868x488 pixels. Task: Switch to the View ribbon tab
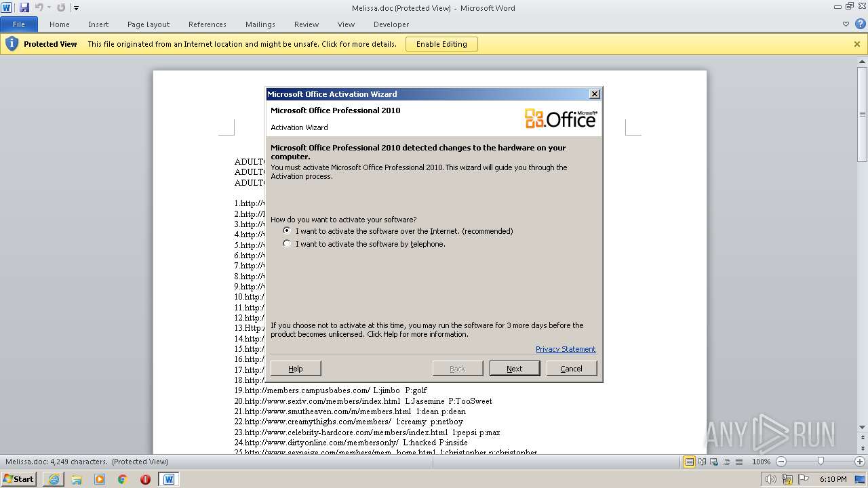click(x=346, y=24)
